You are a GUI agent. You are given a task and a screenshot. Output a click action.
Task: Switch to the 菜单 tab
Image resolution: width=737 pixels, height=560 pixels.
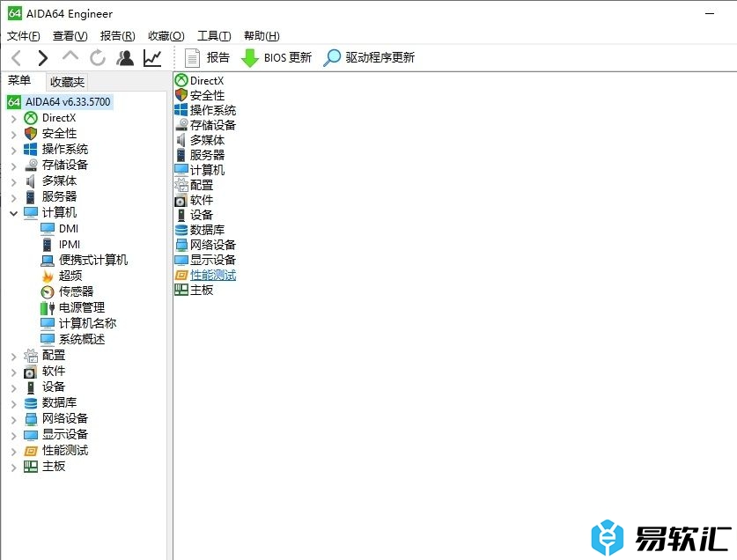pyautogui.click(x=19, y=81)
